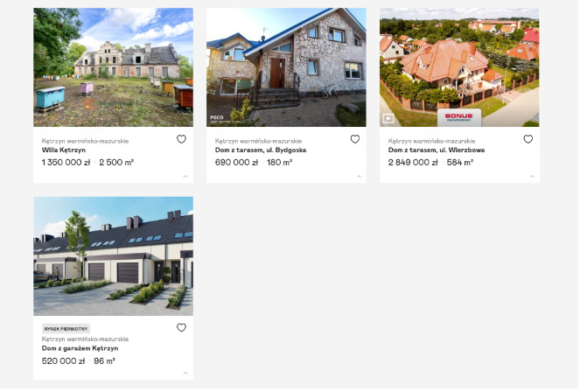Expand chevron on Dom z garażem card
Image resolution: width=580 pixels, height=392 pixels.
click(x=185, y=373)
